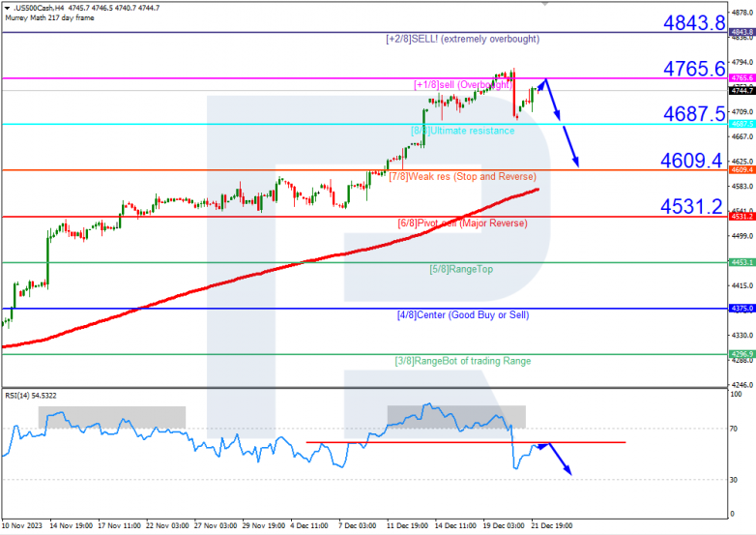Click the 27 Nov 03:00 time axis label
Screen dimensions: 756x535
click(x=216, y=526)
